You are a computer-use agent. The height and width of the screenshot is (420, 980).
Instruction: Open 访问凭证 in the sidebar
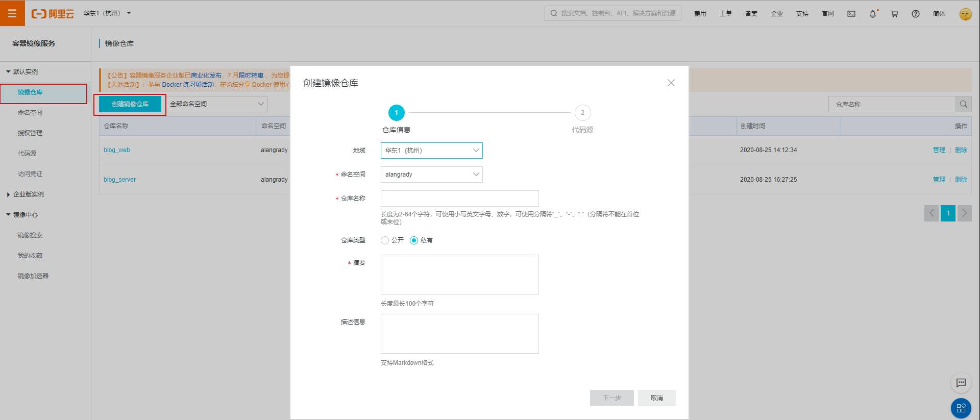[x=30, y=174]
